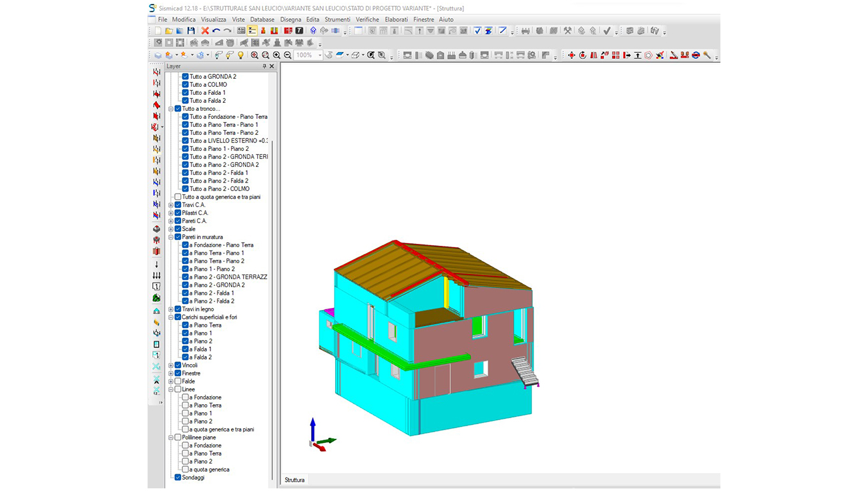Open the Strumenti menu

coord(337,19)
